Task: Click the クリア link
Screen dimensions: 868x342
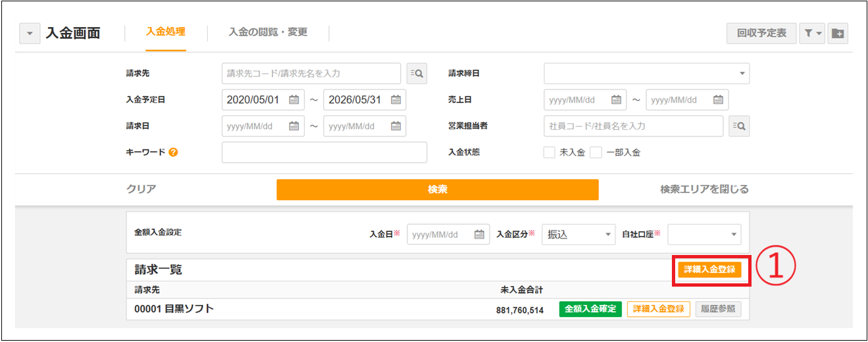Action: coord(141,189)
